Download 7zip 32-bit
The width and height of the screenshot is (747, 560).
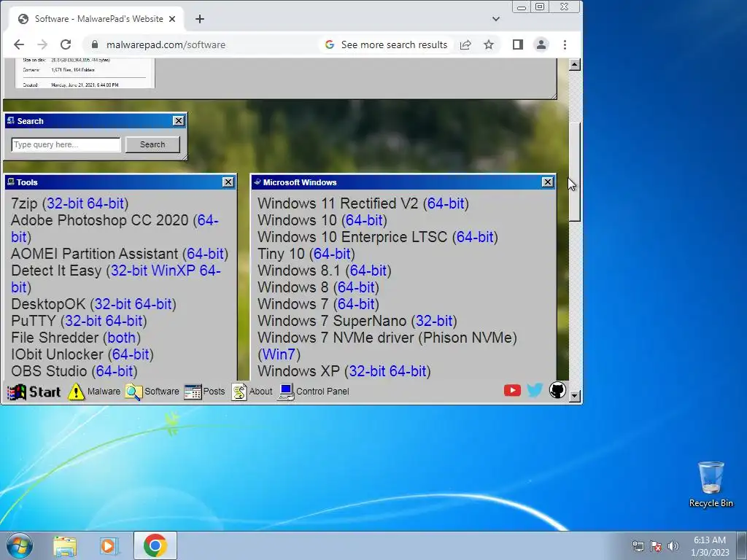click(65, 203)
